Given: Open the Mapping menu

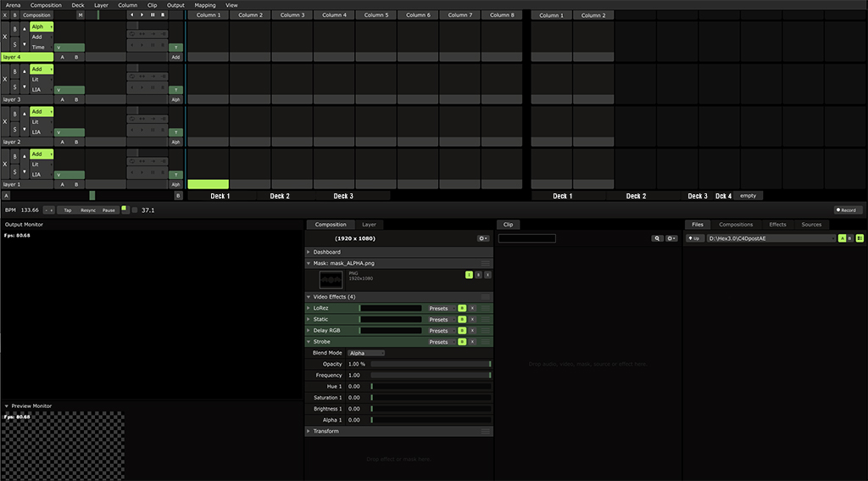Looking at the screenshot, I should pos(205,5).
